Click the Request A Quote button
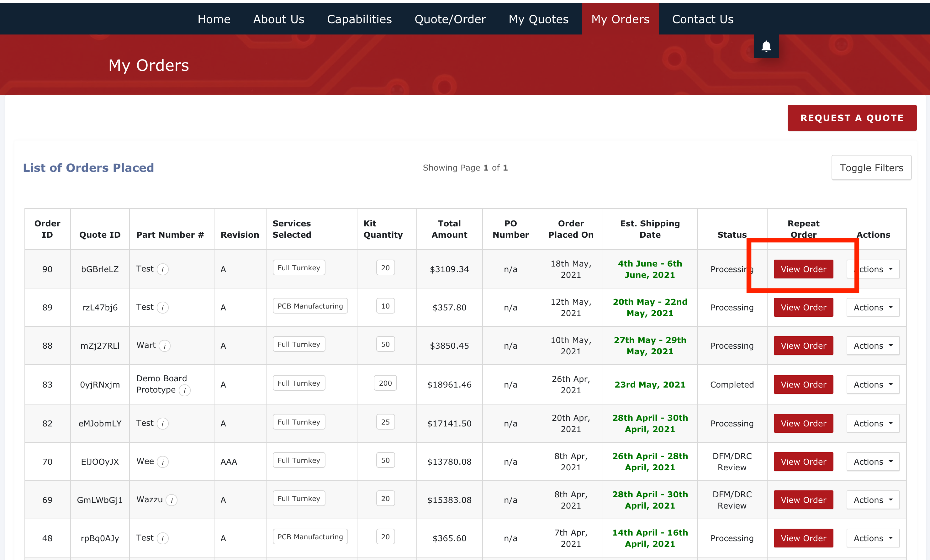 point(852,118)
